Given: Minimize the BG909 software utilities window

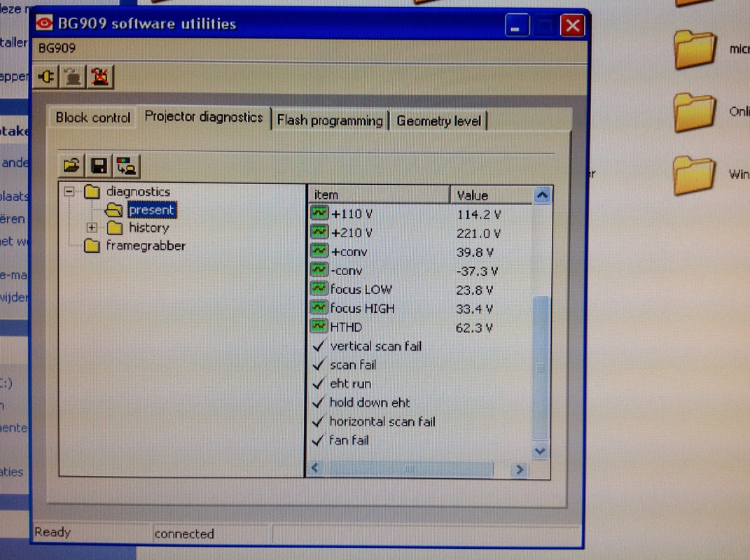Looking at the screenshot, I should tap(517, 25).
